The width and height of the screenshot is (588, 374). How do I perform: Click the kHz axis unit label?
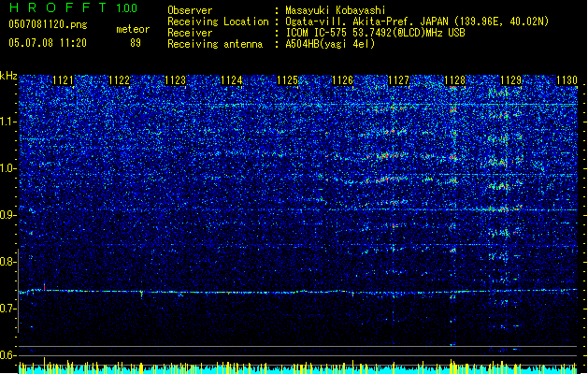point(8,76)
